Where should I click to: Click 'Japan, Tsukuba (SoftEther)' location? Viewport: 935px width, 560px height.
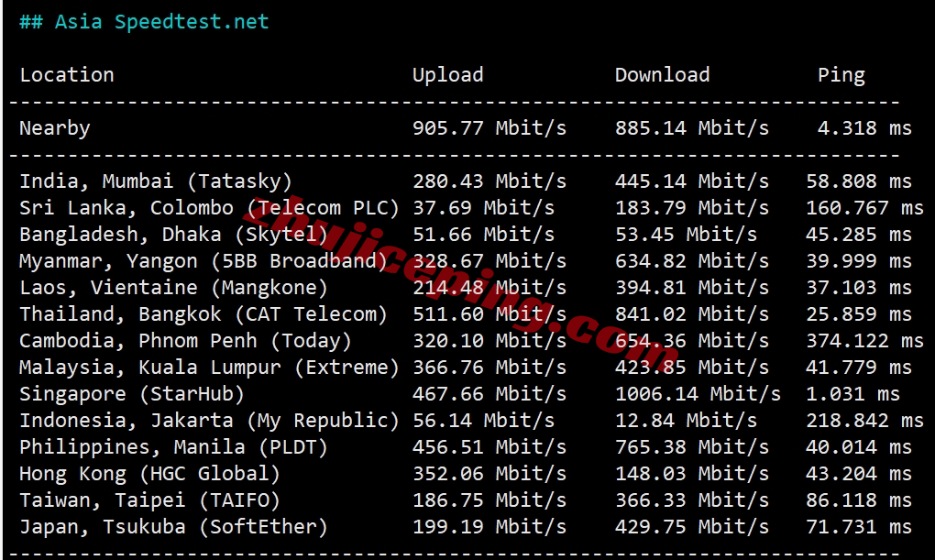[173, 528]
